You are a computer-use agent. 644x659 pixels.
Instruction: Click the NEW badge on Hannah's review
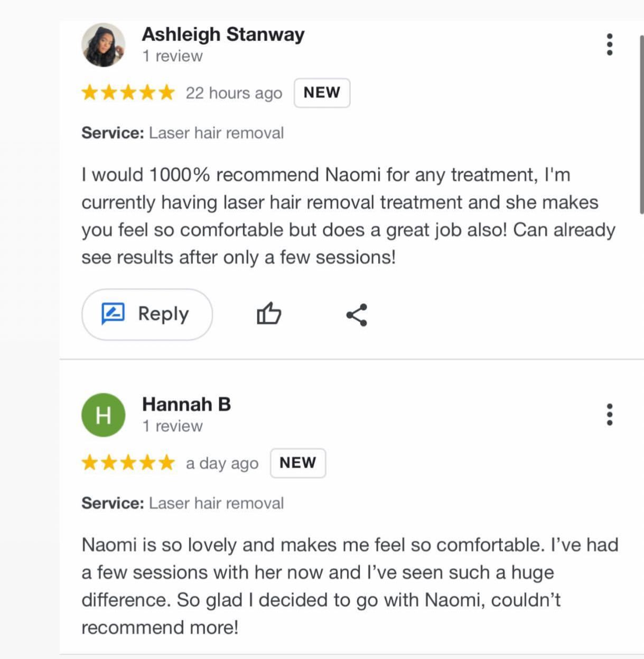[298, 463]
